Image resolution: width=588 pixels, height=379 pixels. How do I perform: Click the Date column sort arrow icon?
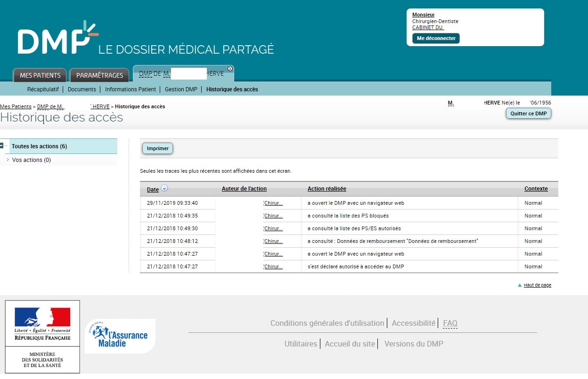[x=164, y=188]
